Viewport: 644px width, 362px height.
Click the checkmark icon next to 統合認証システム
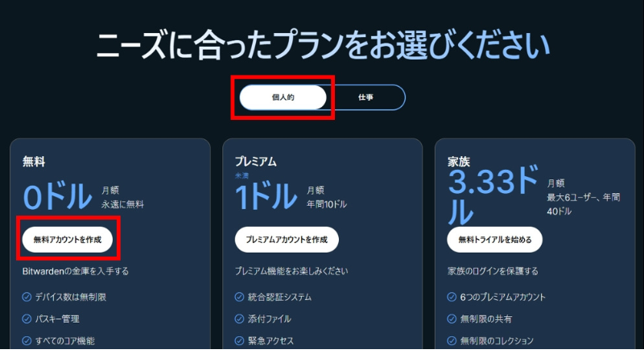coord(240,298)
